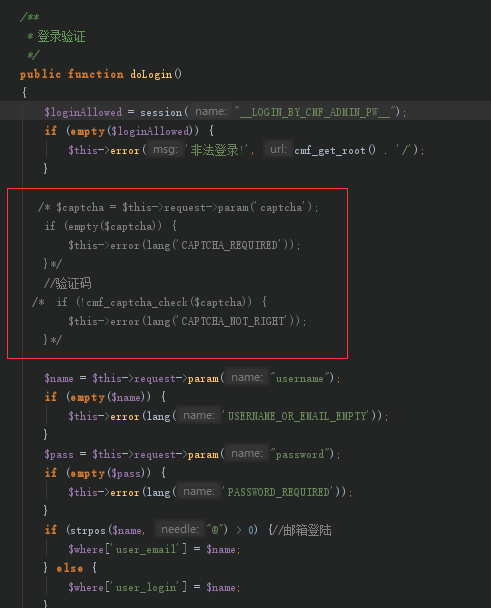This screenshot has height=608, width=491.
Task: Click the 登录验证 doc comment
Action: click(61, 37)
